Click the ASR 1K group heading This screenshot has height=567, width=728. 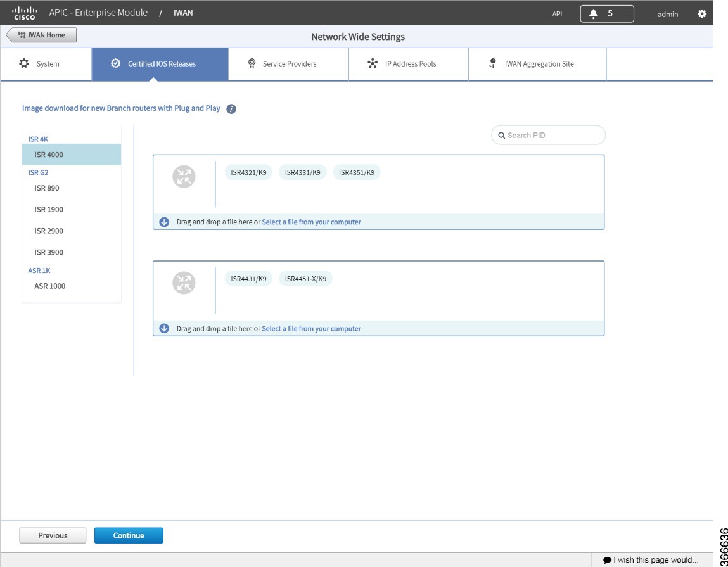(x=39, y=271)
